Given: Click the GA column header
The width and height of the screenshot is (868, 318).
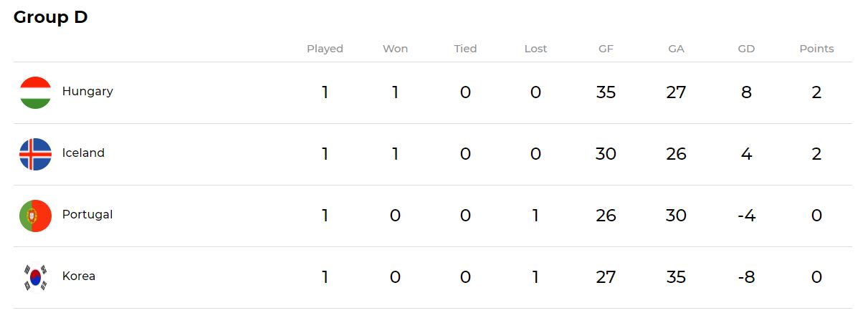Looking at the screenshot, I should pos(676,49).
